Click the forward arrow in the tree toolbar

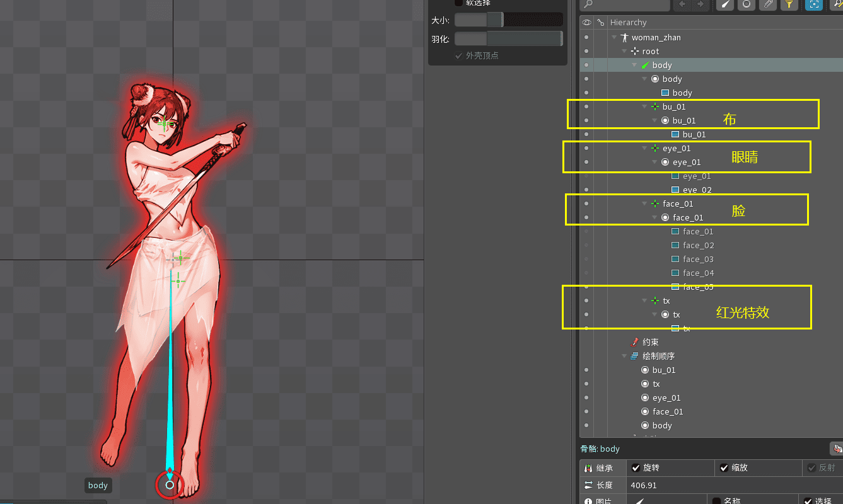pyautogui.click(x=700, y=4)
